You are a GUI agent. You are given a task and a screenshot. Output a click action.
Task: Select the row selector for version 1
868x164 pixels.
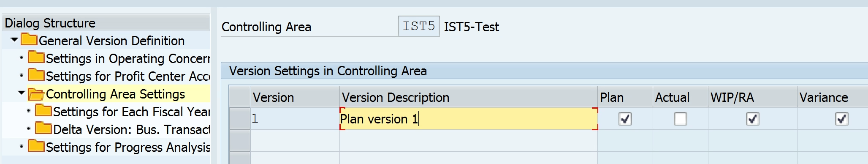[240, 118]
